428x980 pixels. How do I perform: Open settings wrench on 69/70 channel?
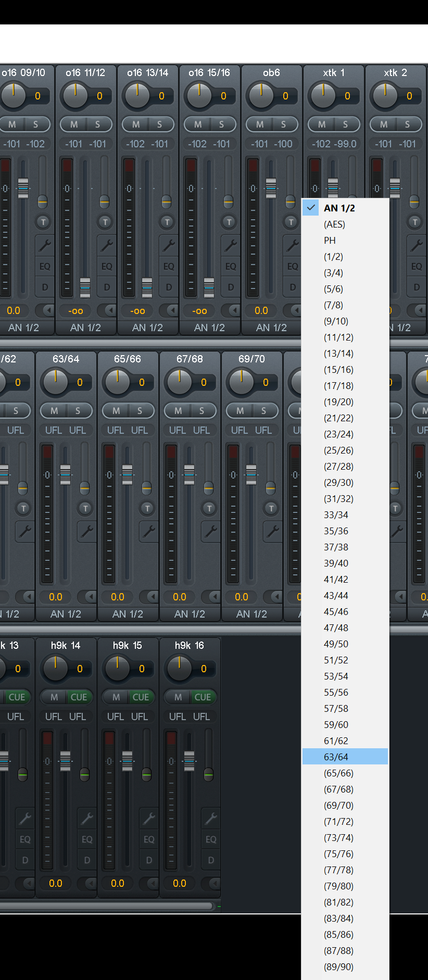pyautogui.click(x=272, y=531)
